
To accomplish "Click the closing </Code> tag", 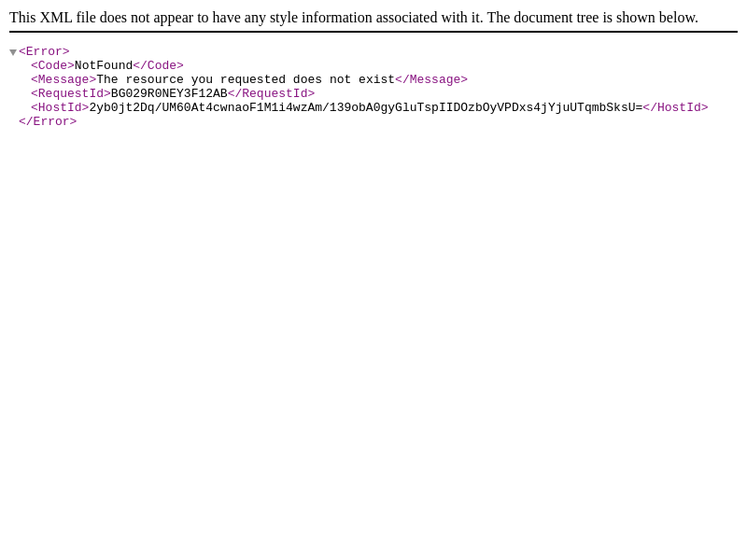I will point(158,66).
